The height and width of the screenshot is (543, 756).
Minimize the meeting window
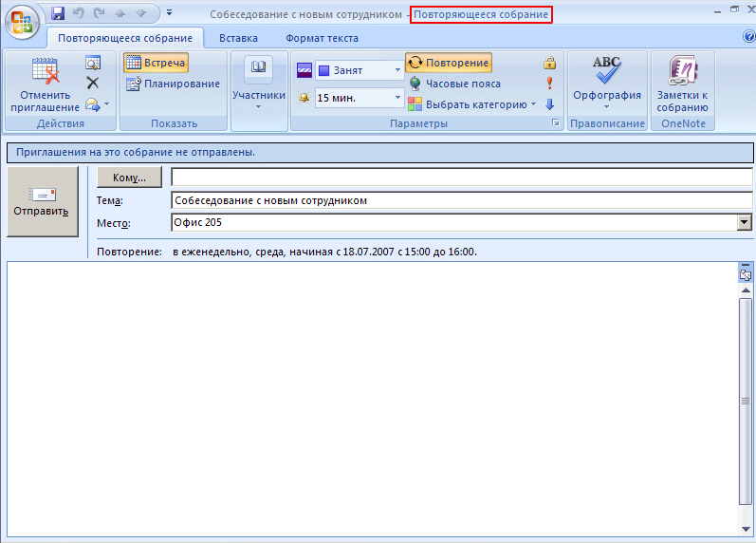[x=717, y=10]
